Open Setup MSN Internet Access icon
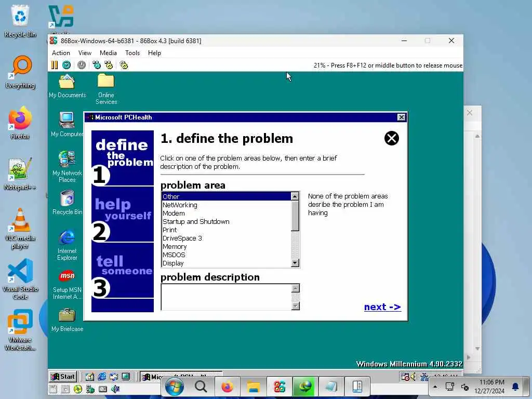 pos(67,285)
